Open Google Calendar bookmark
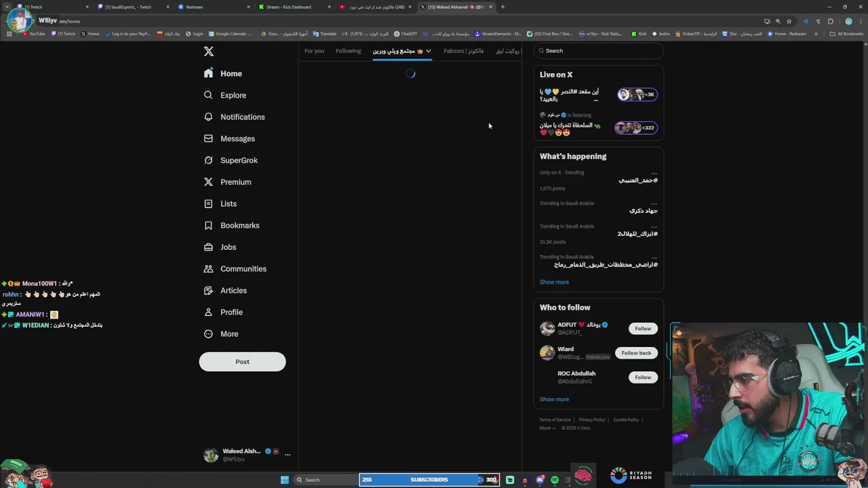868x488 pixels. (x=231, y=34)
